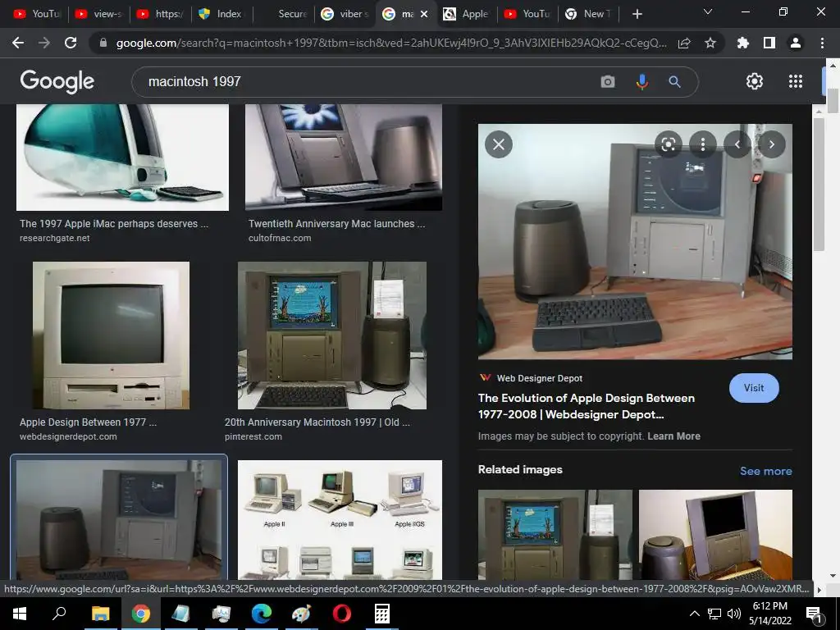Image resolution: width=840 pixels, height=630 pixels.
Task: Open the Google apps grid
Action: click(796, 81)
